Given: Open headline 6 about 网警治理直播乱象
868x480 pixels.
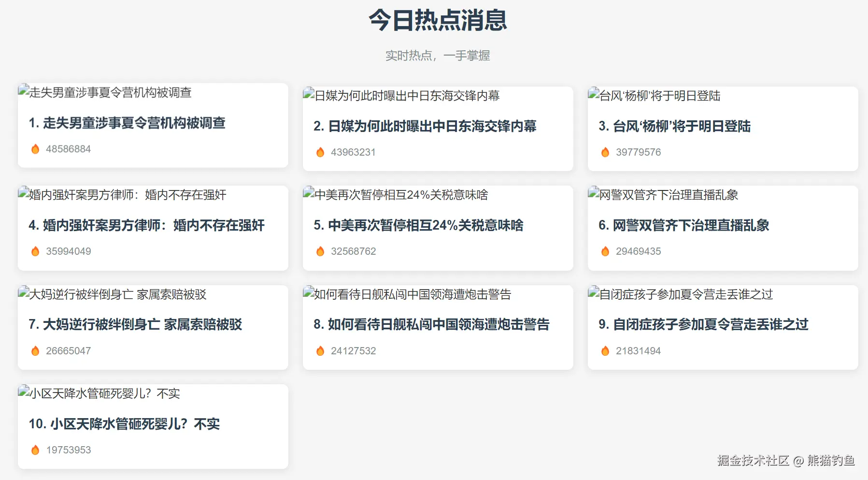Looking at the screenshot, I should click(683, 226).
